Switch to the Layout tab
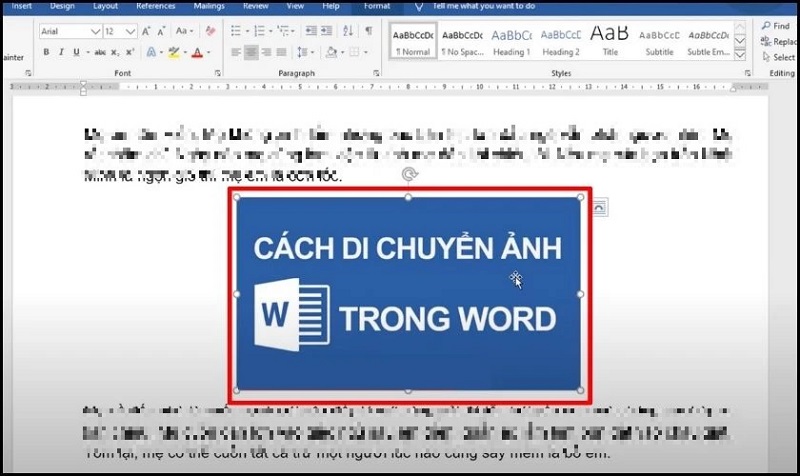 (x=105, y=6)
